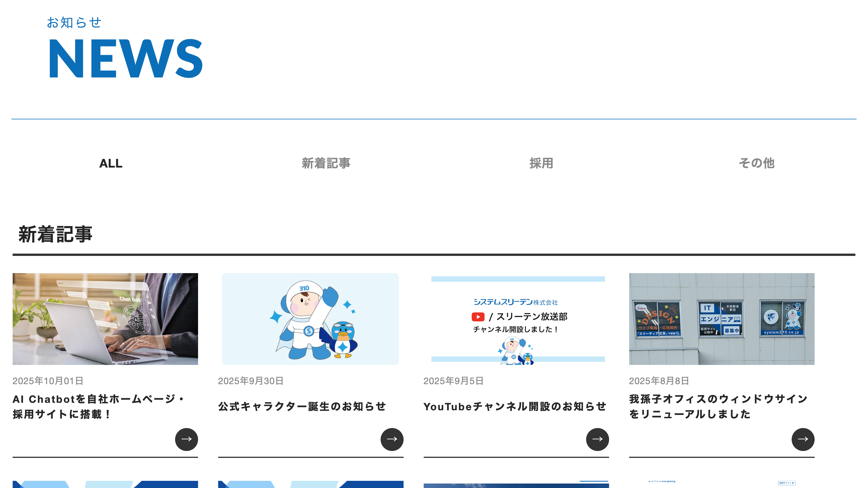868x488 pixels.
Task: Open the astronaut mascot character thumbnail
Action: (x=310, y=319)
